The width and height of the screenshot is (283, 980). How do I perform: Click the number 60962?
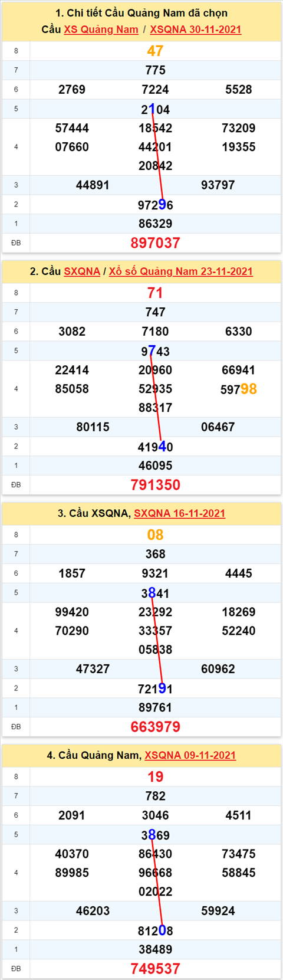(x=218, y=669)
